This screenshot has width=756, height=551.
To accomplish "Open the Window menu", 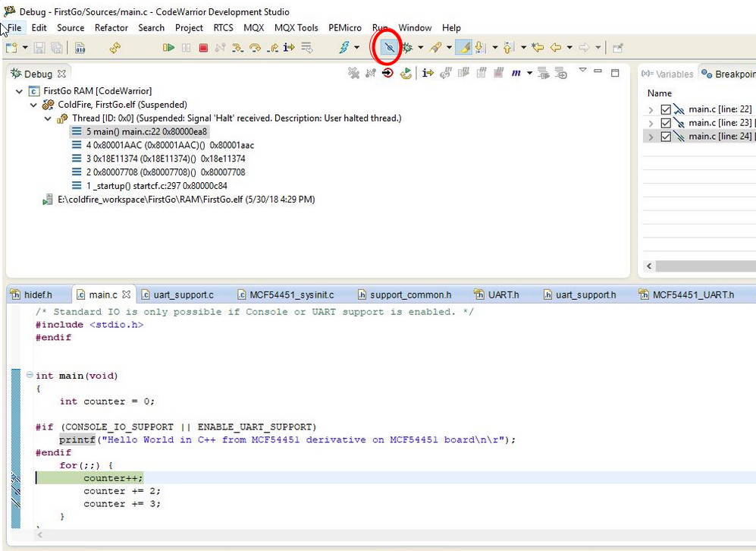I will [415, 27].
